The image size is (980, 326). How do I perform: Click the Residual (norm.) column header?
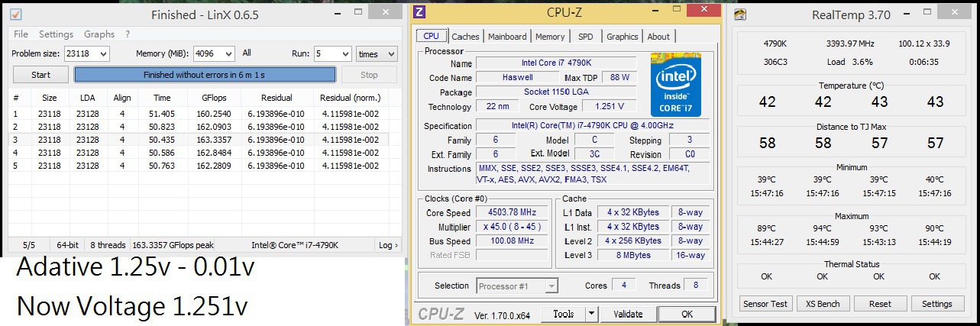pyautogui.click(x=350, y=98)
